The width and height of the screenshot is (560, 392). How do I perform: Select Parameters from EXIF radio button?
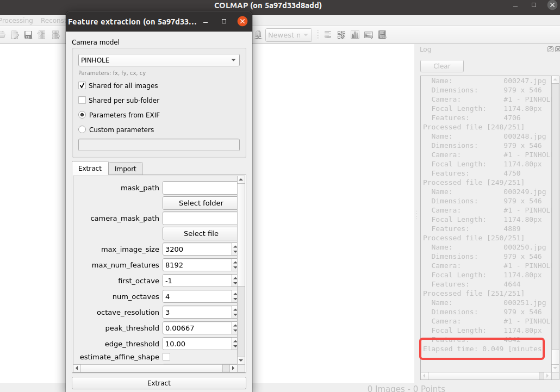(82, 115)
